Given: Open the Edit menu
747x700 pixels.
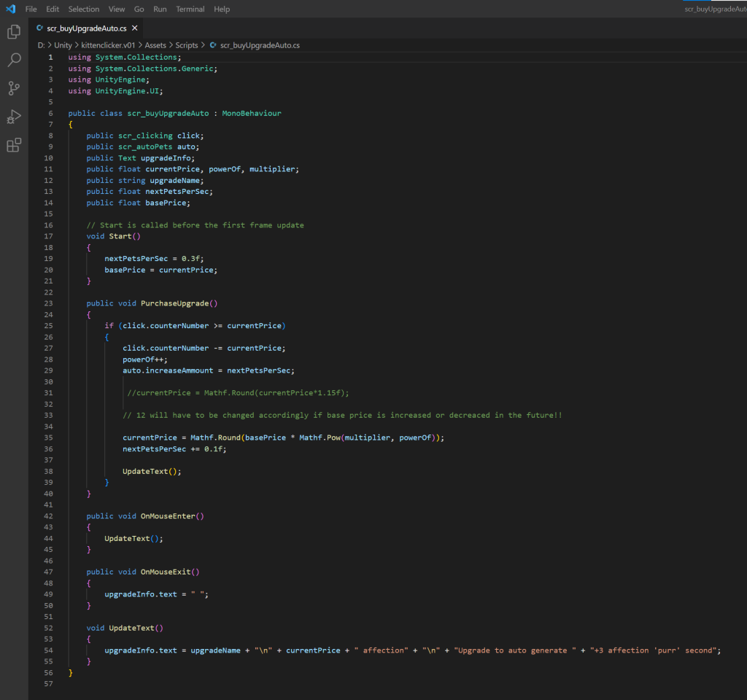Looking at the screenshot, I should [53, 9].
